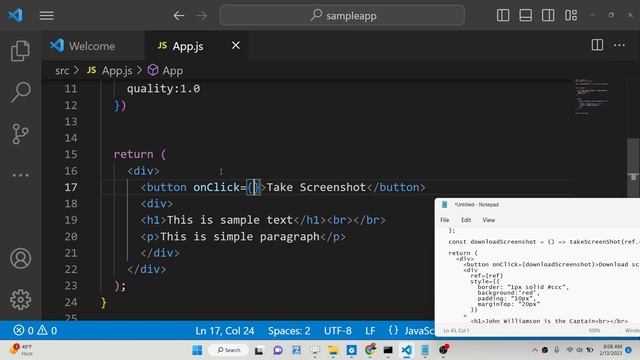Click 'const downloadScreenshot' line in Notepad

coord(544,242)
